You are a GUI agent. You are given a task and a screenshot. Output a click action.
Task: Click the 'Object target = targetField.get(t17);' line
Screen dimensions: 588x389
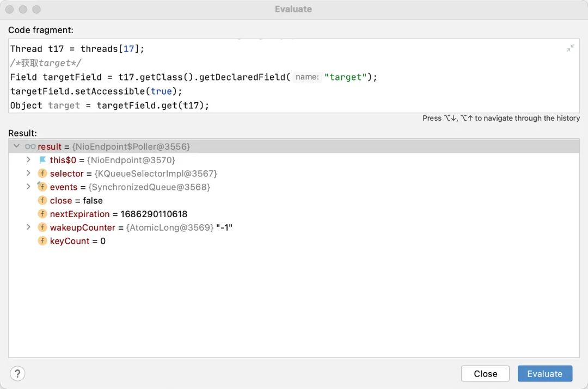[x=109, y=106]
